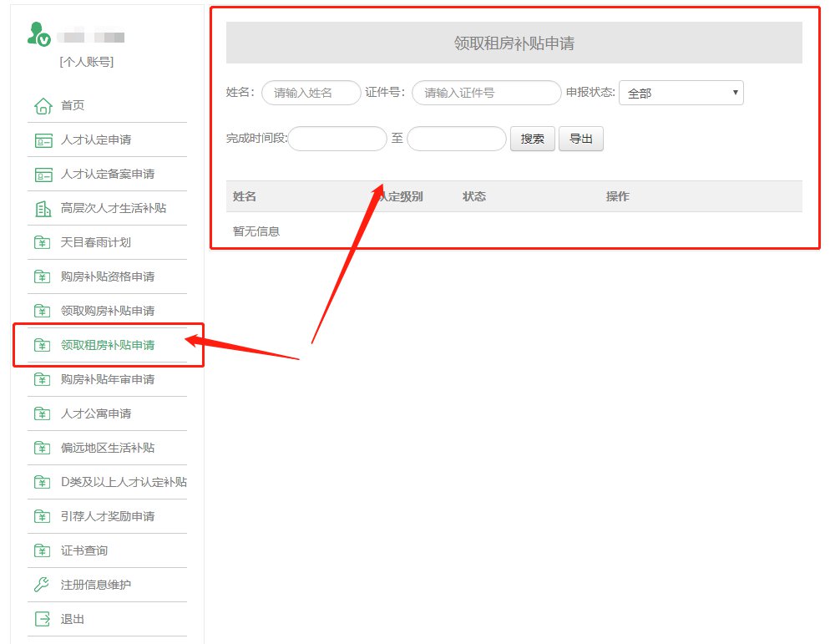Go to 领取购房补贴申请 page
Screen dimensions: 830x644
[x=107, y=311]
